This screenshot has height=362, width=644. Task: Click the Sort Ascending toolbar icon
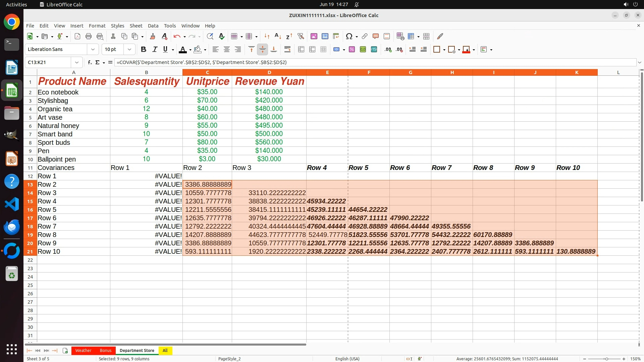pyautogui.click(x=278, y=36)
